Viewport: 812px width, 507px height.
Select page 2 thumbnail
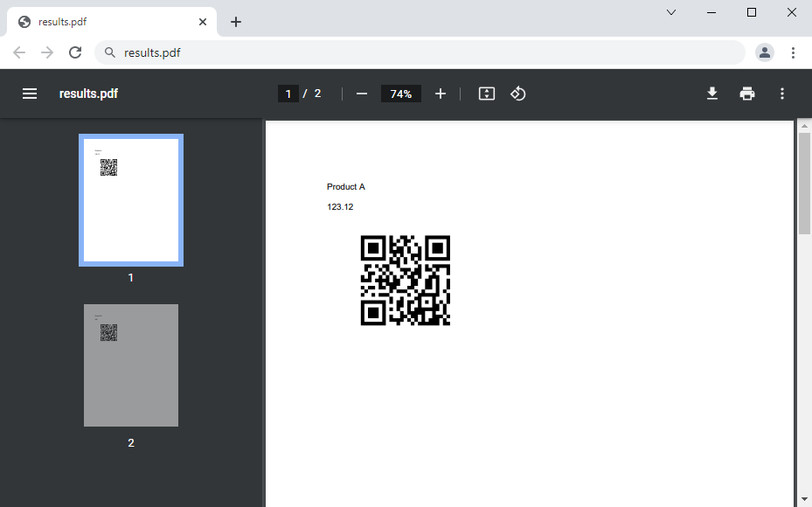pyautogui.click(x=131, y=365)
